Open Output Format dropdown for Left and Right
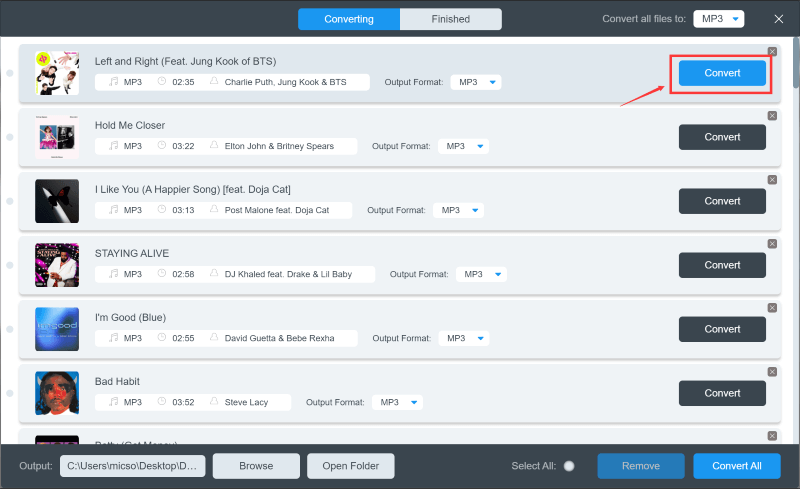 (476, 82)
